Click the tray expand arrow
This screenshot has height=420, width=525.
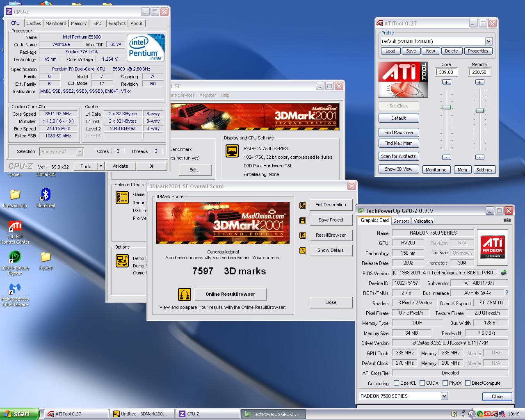(472, 414)
